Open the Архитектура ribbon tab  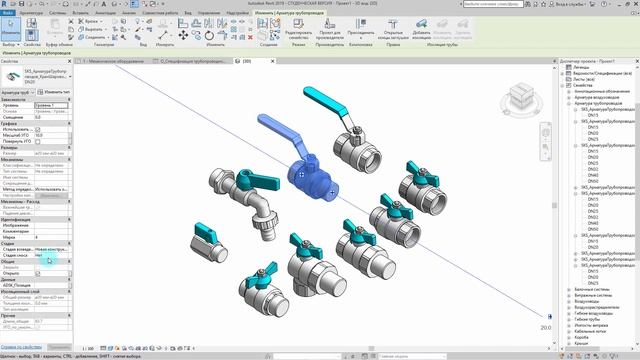(31, 13)
